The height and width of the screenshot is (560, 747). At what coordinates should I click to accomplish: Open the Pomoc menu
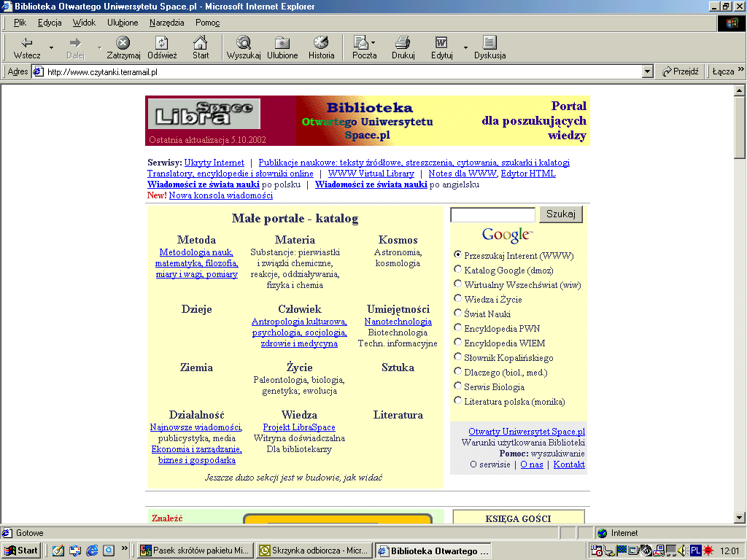208,23
